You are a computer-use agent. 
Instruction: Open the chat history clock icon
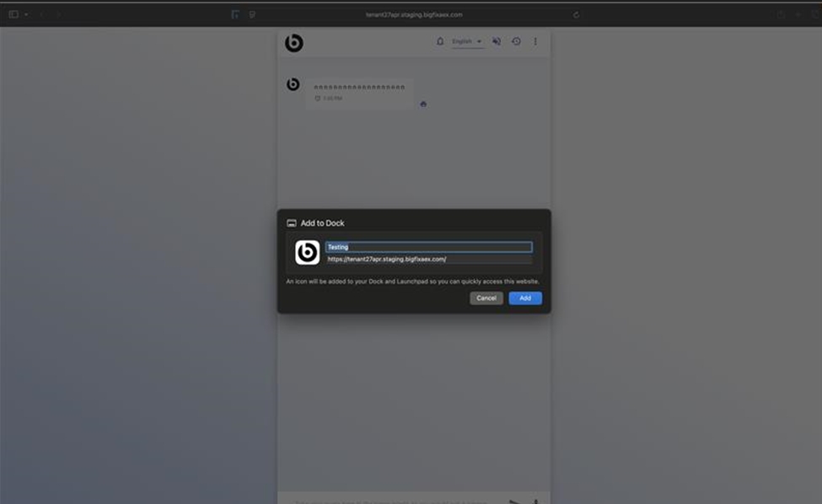tap(516, 41)
